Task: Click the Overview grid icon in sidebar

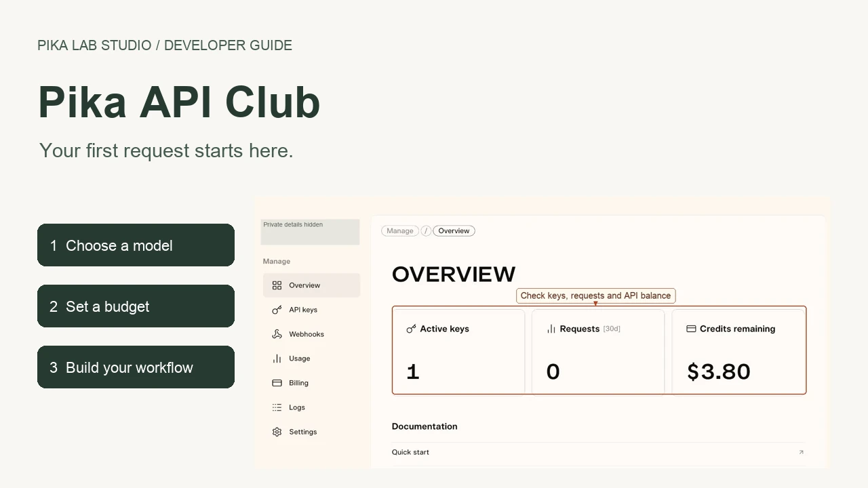Action: click(277, 285)
